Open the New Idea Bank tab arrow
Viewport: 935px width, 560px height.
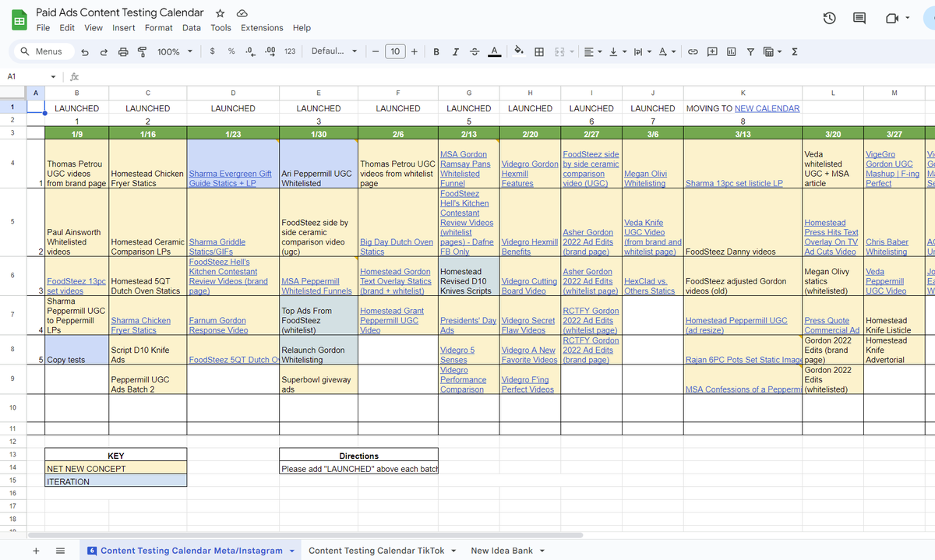point(542,551)
